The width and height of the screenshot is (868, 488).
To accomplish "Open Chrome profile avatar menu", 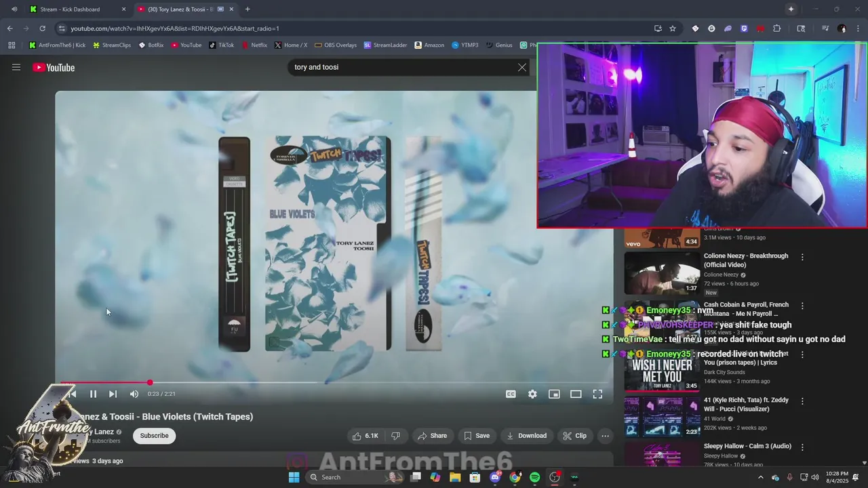I will (842, 28).
